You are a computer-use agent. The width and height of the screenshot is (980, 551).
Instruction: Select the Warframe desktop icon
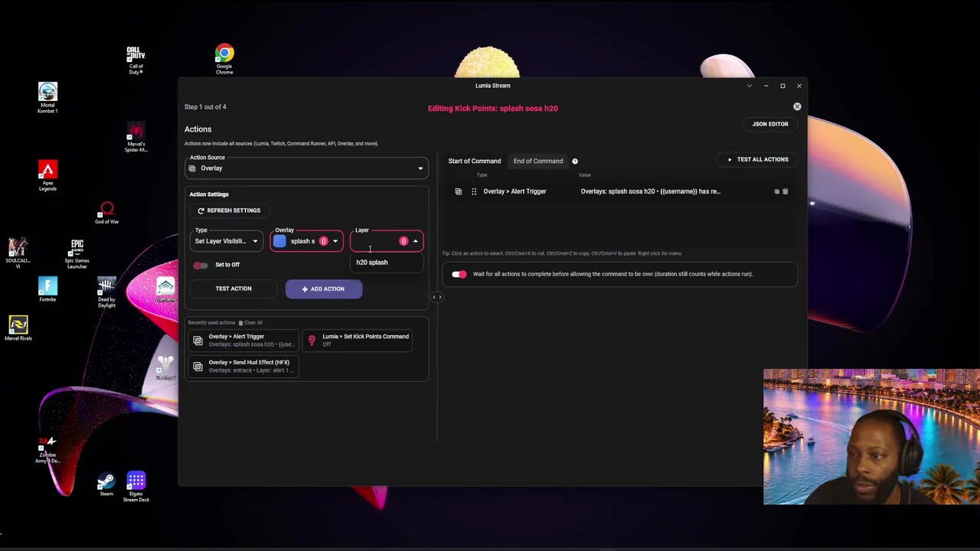point(165,290)
